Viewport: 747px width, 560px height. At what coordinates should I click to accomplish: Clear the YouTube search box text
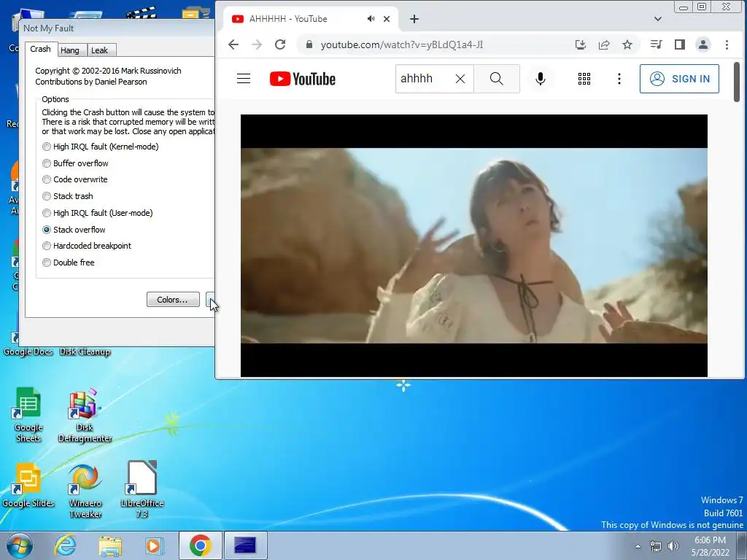tap(460, 79)
